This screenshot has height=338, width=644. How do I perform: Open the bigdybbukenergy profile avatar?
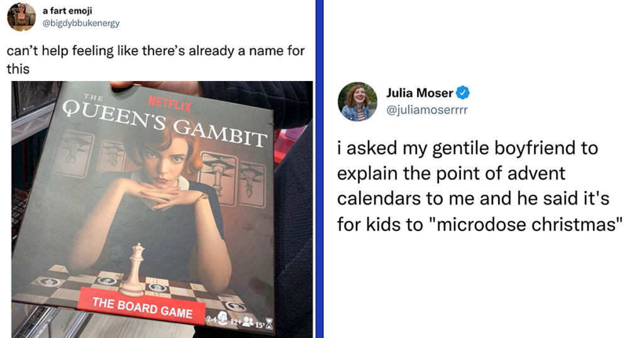21,16
